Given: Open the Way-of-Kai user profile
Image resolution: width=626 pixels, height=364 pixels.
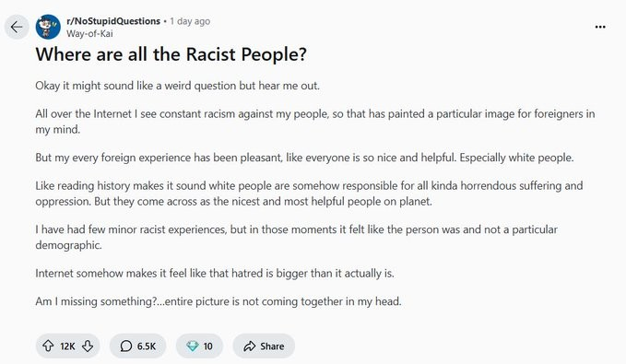Looking at the screenshot, I should [89, 33].
